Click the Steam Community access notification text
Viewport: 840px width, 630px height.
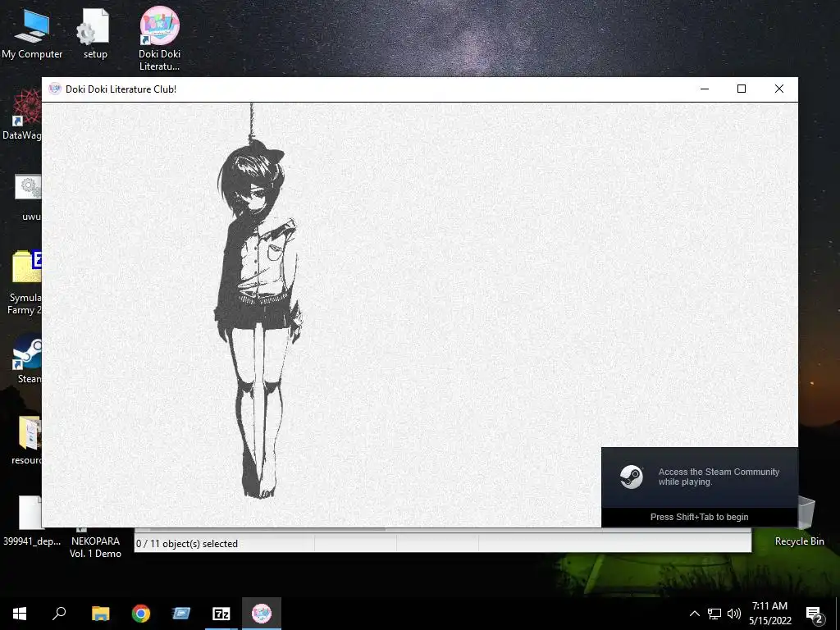coord(719,477)
